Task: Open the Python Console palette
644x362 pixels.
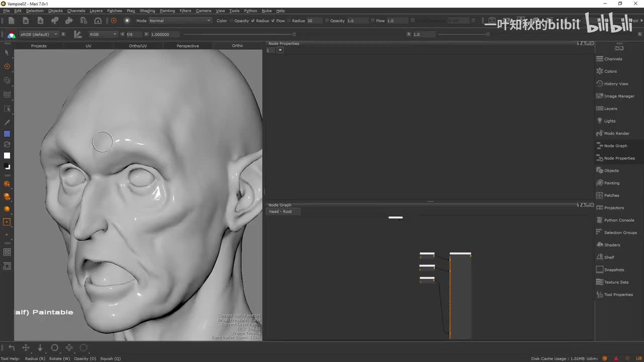Action: point(619,220)
